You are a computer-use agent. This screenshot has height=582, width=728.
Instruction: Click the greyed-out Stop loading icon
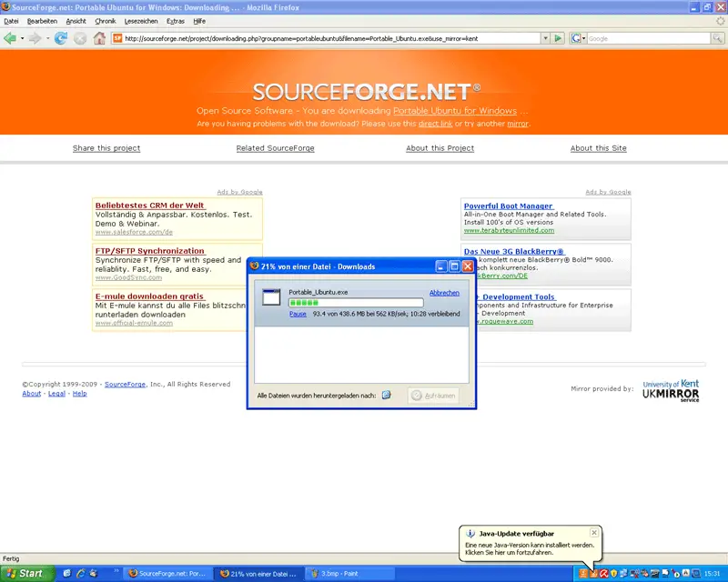80,39
